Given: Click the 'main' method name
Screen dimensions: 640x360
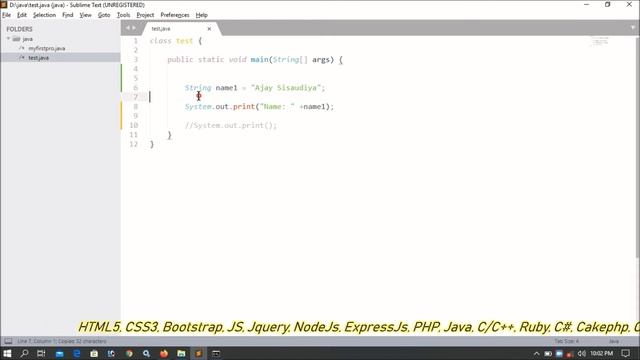Looking at the screenshot, I should click(259, 60).
